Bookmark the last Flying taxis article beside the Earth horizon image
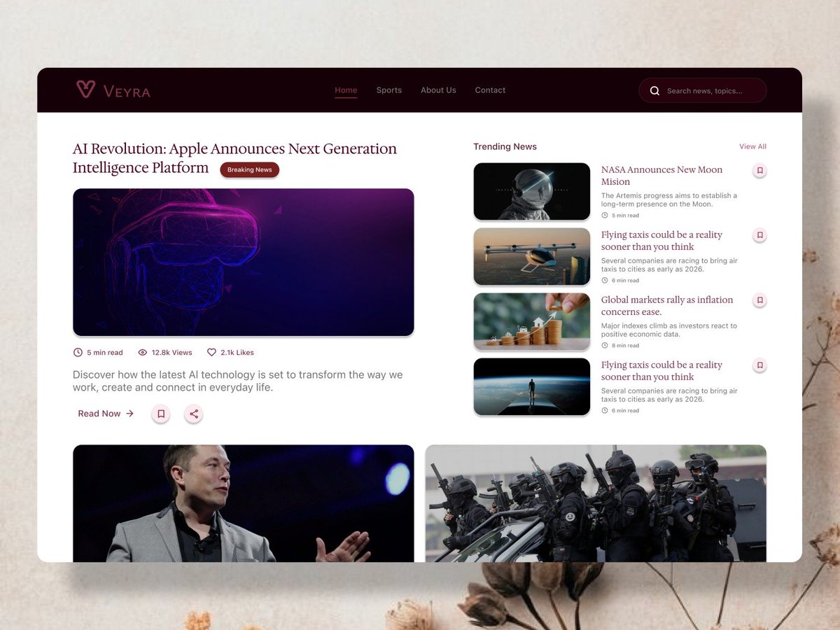Image resolution: width=840 pixels, height=630 pixels. pos(759,365)
